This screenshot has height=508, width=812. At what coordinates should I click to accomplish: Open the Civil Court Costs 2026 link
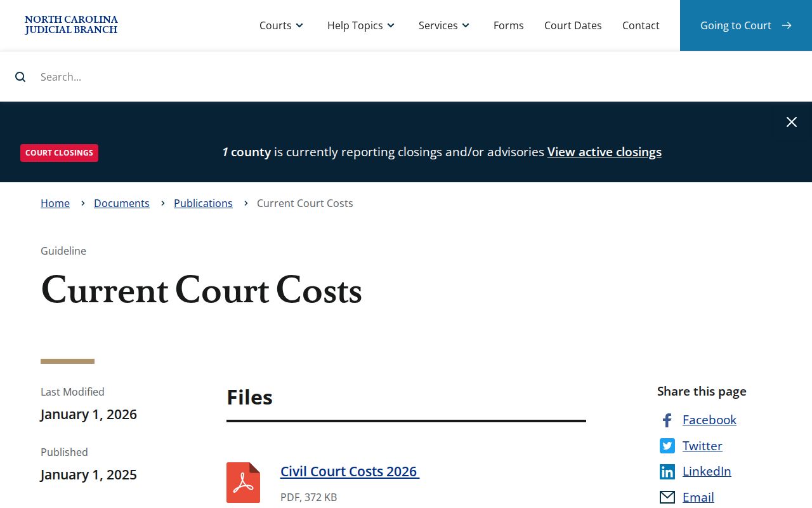(350, 471)
